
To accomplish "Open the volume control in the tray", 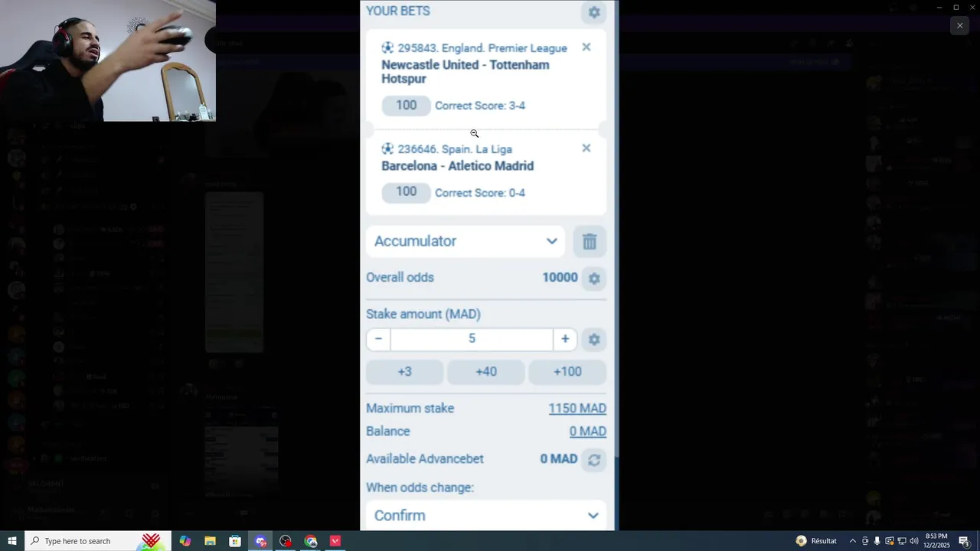I will tap(914, 541).
